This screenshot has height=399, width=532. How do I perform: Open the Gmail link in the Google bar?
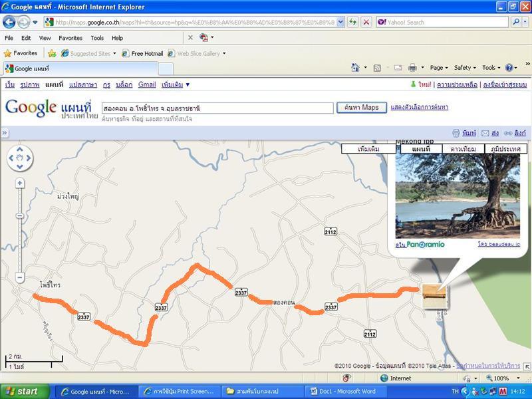tap(147, 84)
